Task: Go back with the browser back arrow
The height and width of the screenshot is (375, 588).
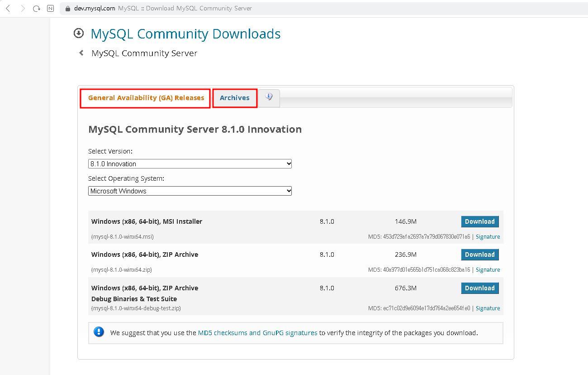Action: [x=8, y=8]
